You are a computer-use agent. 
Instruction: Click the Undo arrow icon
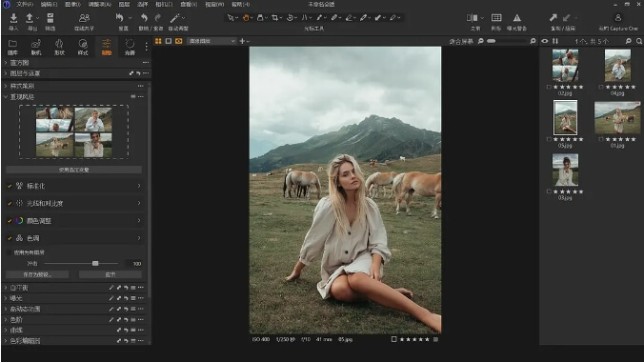pyautogui.click(x=144, y=18)
